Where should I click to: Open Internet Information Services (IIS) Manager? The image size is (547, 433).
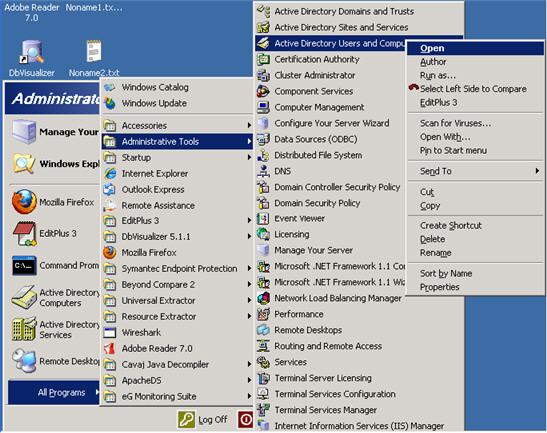pos(359,426)
